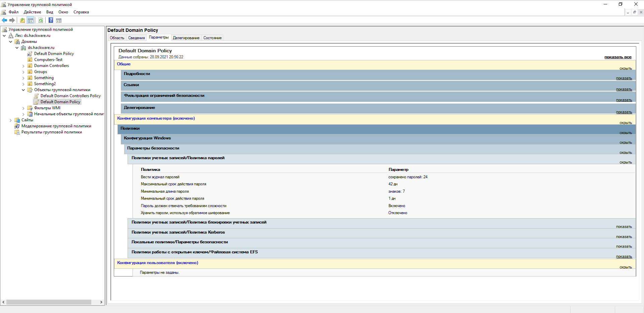Viewport: 644px width, 313px height.
Task: Select Моделирование групповой политики in tree
Action: 56,126
